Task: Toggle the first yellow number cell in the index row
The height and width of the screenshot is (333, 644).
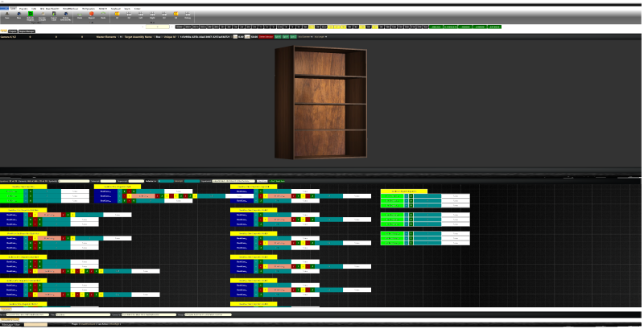Action: [312, 27]
